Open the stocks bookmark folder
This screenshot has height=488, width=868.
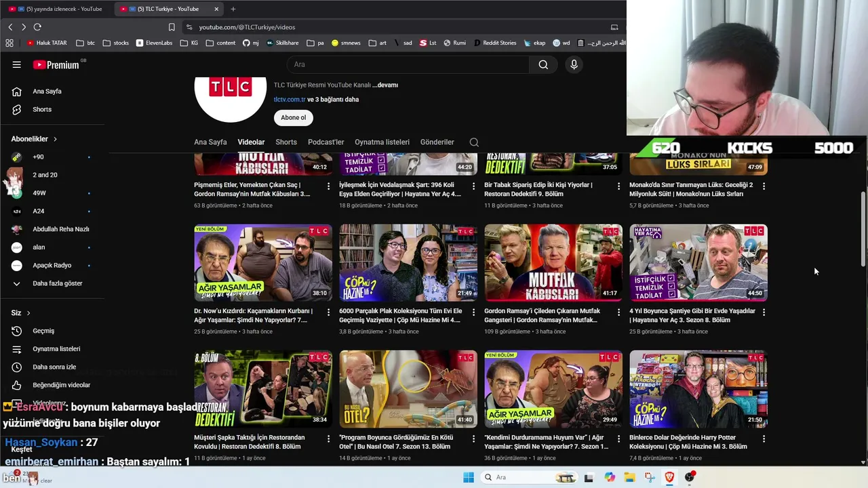pos(115,43)
